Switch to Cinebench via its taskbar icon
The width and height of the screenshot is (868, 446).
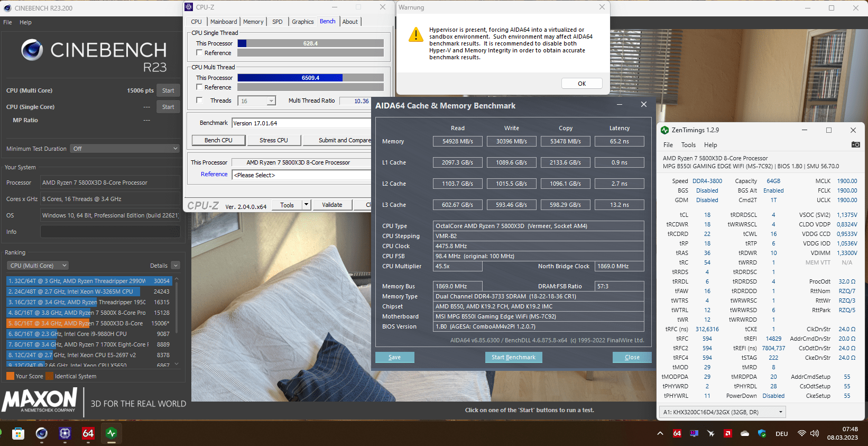point(42,434)
